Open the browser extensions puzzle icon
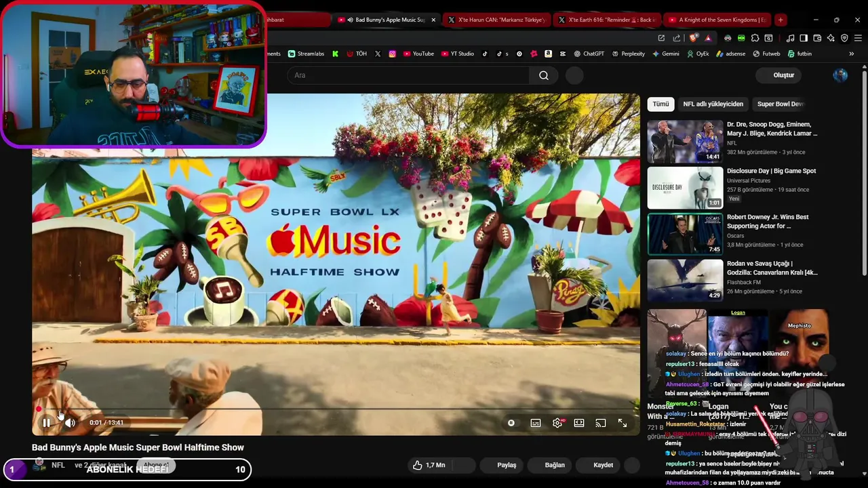 point(755,39)
